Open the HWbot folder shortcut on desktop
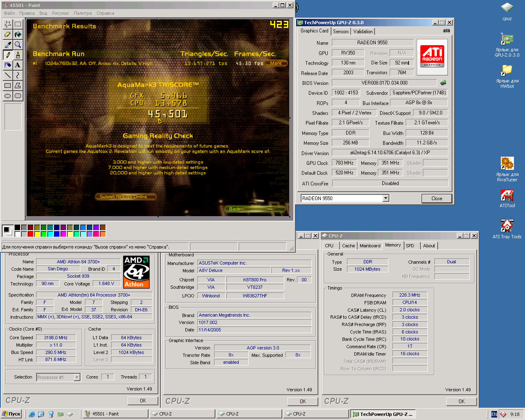The image size is (525, 420). click(507, 76)
